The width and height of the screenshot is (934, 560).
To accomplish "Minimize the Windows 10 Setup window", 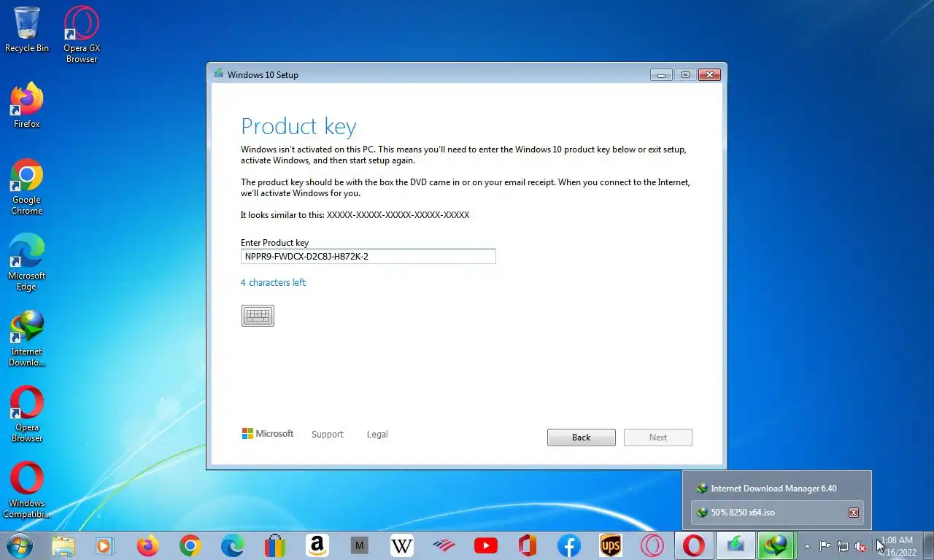I will [x=661, y=74].
